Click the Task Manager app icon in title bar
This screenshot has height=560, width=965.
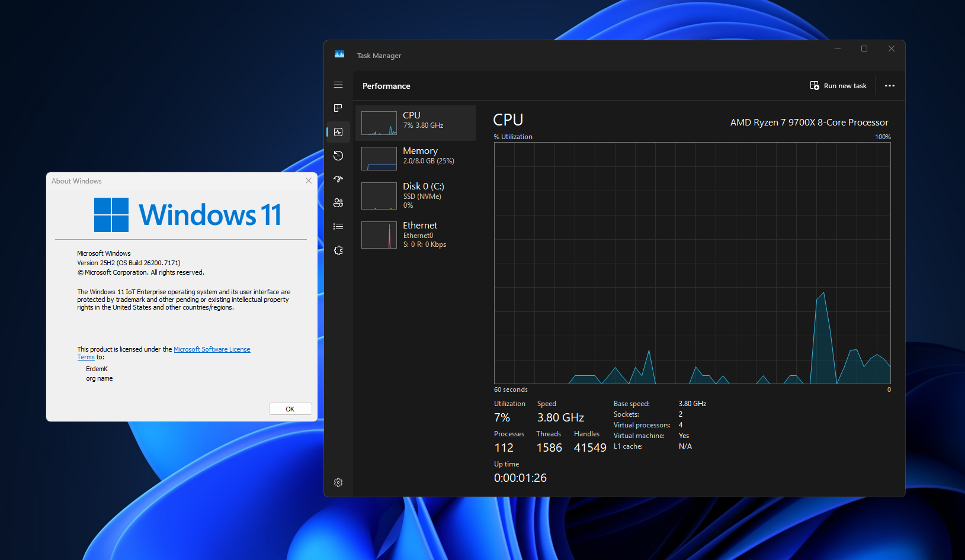pyautogui.click(x=339, y=54)
